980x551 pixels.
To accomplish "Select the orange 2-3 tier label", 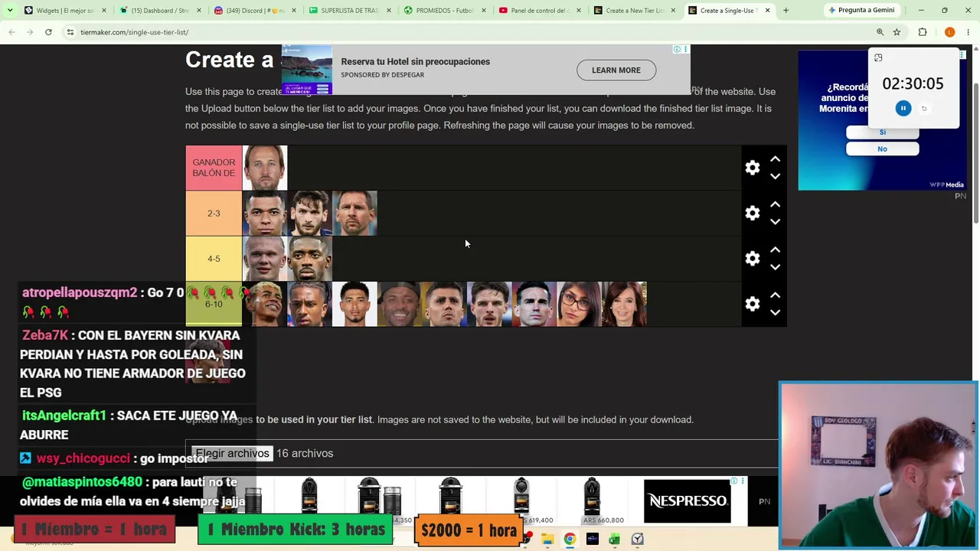I will (214, 213).
